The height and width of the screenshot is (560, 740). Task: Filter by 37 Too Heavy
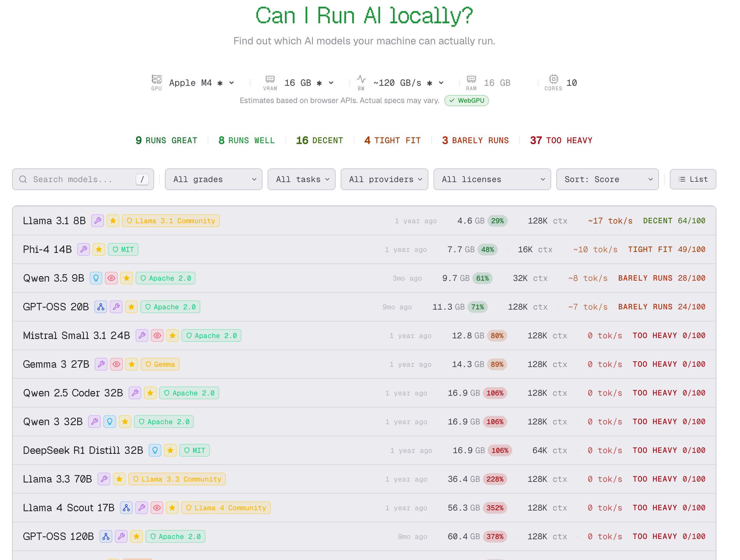[561, 141]
